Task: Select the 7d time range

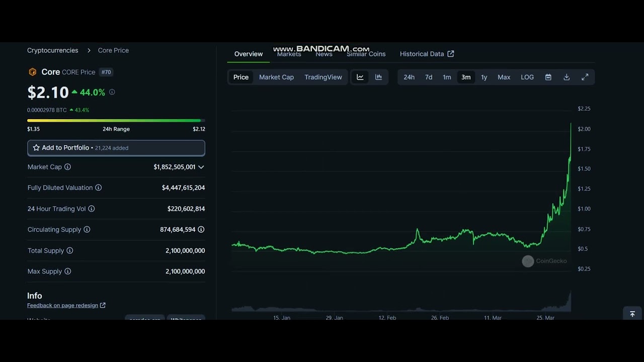Action: (x=429, y=77)
